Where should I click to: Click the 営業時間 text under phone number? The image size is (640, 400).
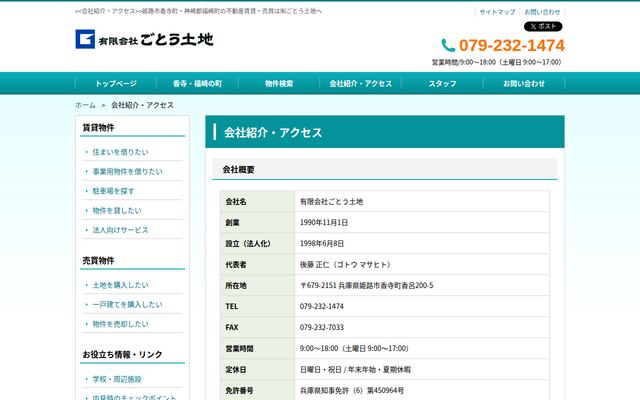tap(497, 62)
